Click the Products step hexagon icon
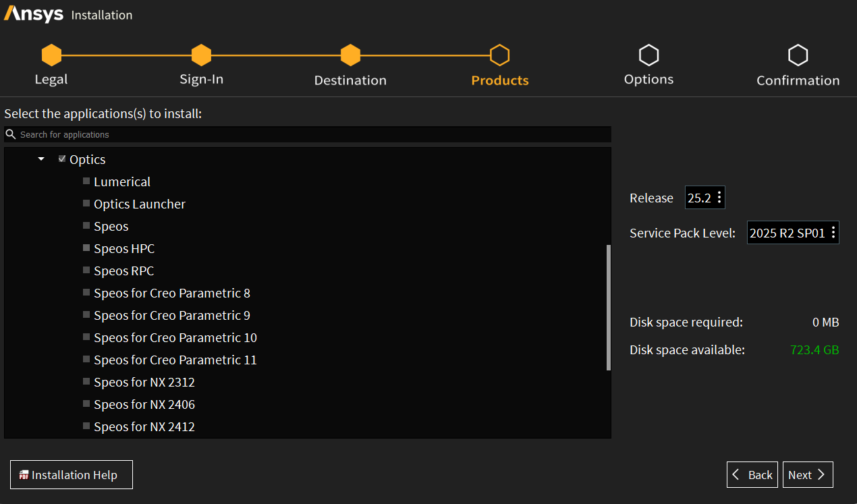Image resolution: width=857 pixels, height=504 pixels. (499, 55)
